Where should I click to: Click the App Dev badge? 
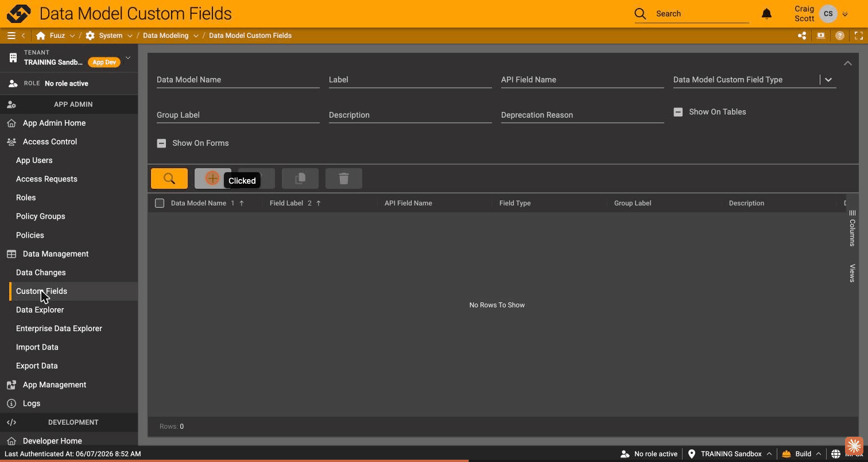tap(104, 63)
